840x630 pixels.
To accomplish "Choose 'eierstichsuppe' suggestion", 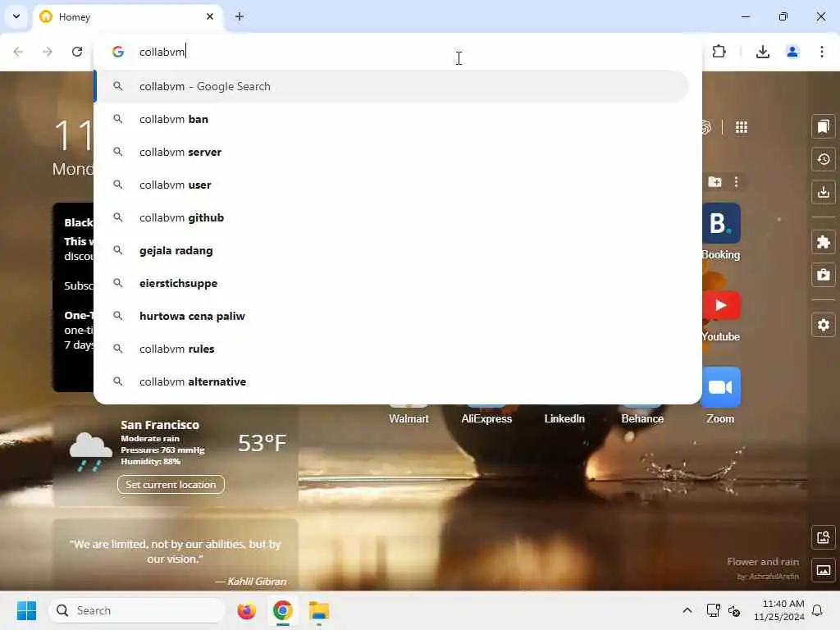I will click(x=391, y=283).
